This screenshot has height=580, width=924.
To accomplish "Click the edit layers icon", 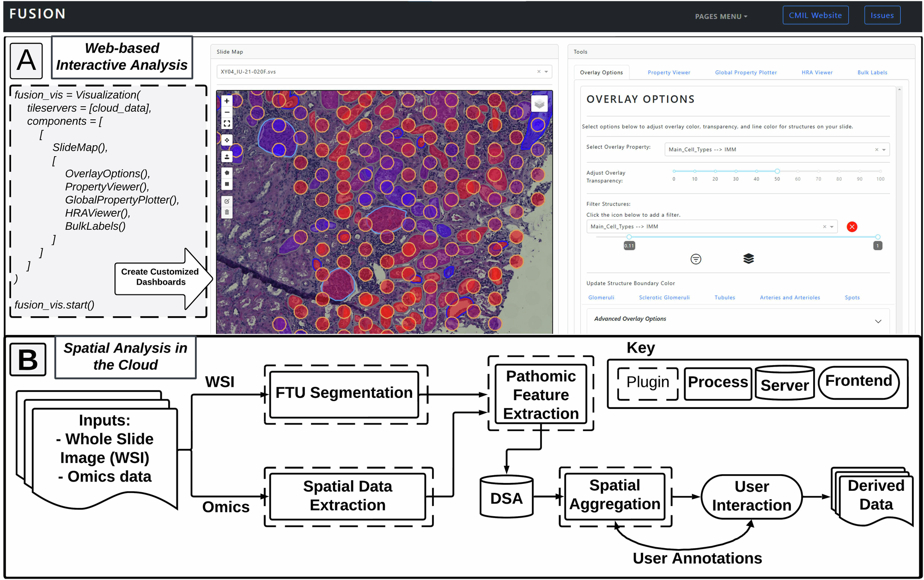I will [227, 201].
